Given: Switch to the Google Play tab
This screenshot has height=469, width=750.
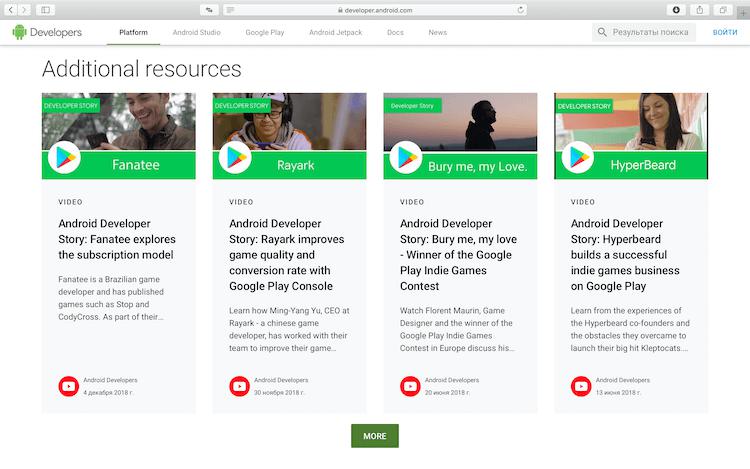Looking at the screenshot, I should 265,33.
